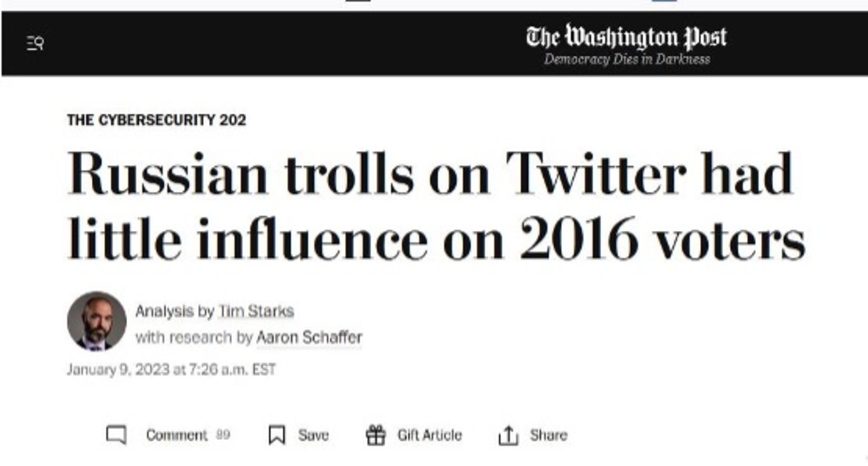This screenshot has height=466, width=868.
Task: Select the Gift Article label
Action: (x=429, y=435)
